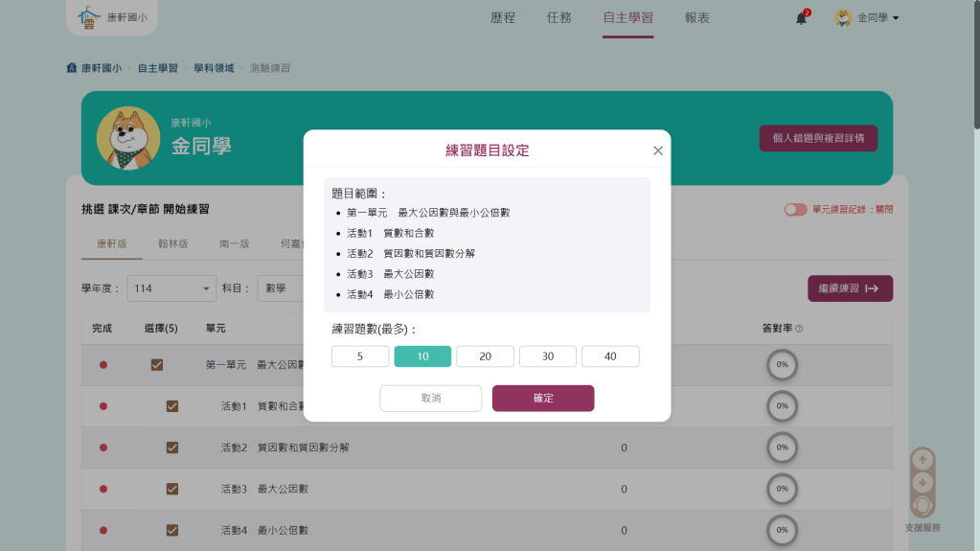Click red completion dot for 活動4 row
980x551 pixels.
tap(103, 530)
